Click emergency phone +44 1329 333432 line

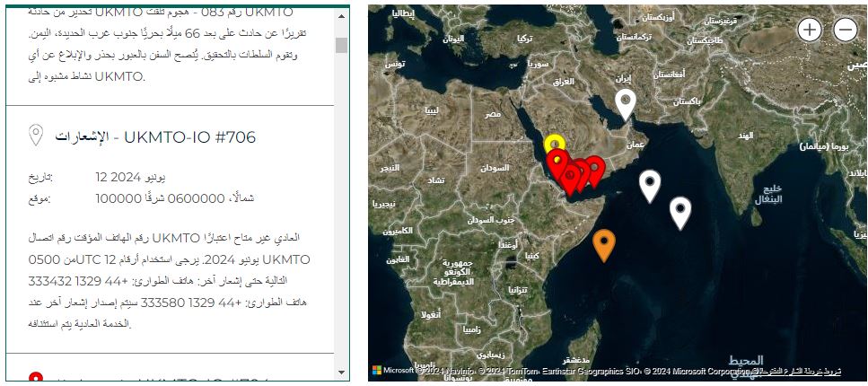click(x=158, y=281)
